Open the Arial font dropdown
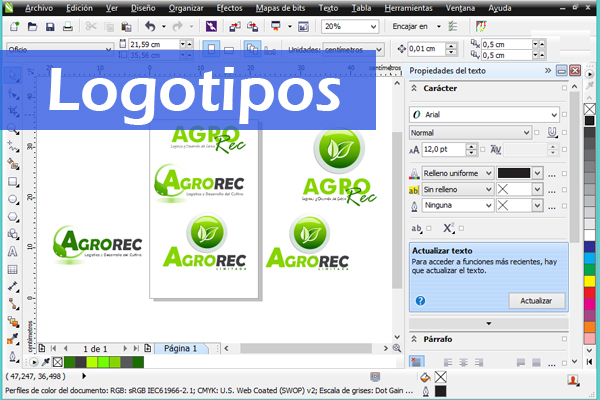Screen dimensions: 600x400 [x=554, y=114]
